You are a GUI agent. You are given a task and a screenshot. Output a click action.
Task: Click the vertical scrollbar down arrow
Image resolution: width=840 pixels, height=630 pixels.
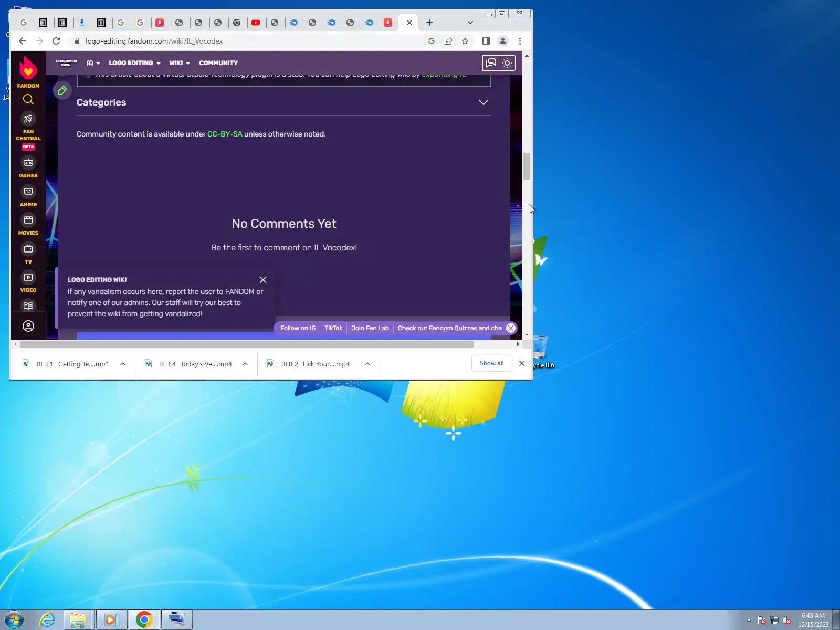pos(527,335)
